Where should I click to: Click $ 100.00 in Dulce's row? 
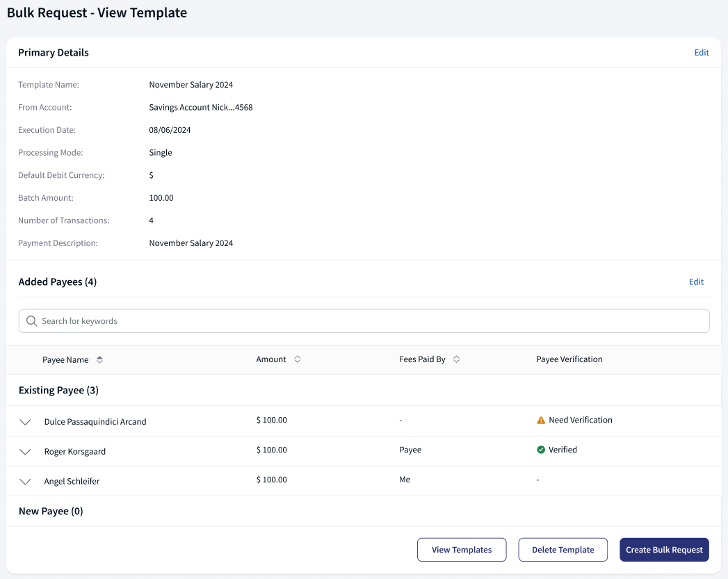point(272,420)
